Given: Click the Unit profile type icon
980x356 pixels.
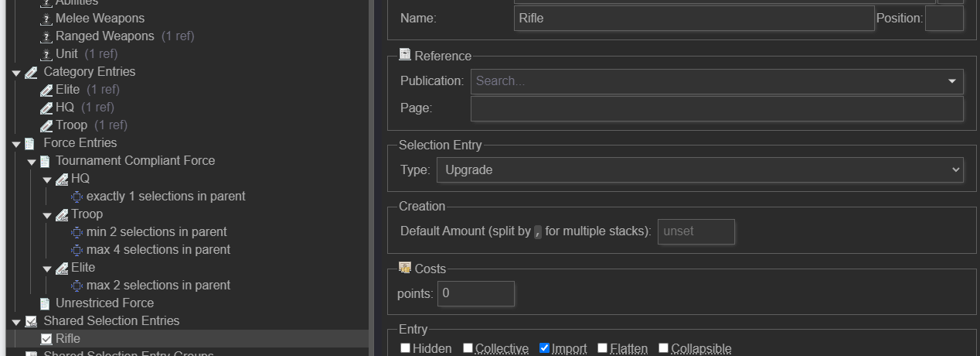Looking at the screenshot, I should pos(46,53).
